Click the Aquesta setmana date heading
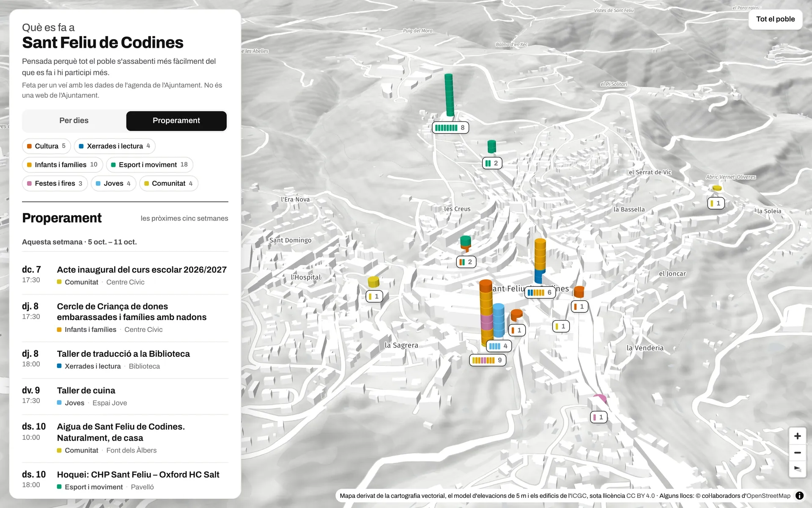 tap(80, 242)
